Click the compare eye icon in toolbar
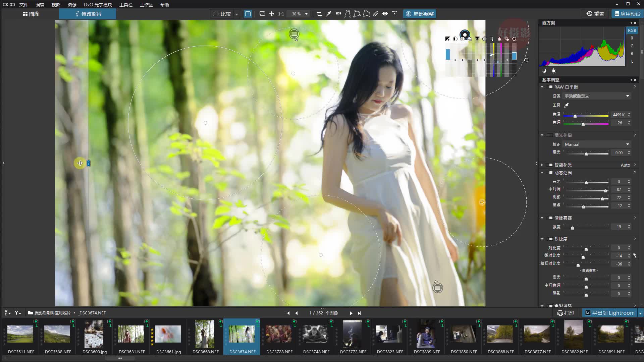Screen dimensions: 644x362 point(385,14)
